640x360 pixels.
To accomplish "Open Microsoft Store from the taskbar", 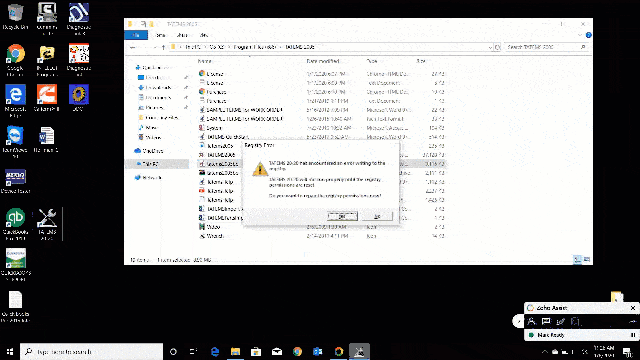I will click(256, 351).
